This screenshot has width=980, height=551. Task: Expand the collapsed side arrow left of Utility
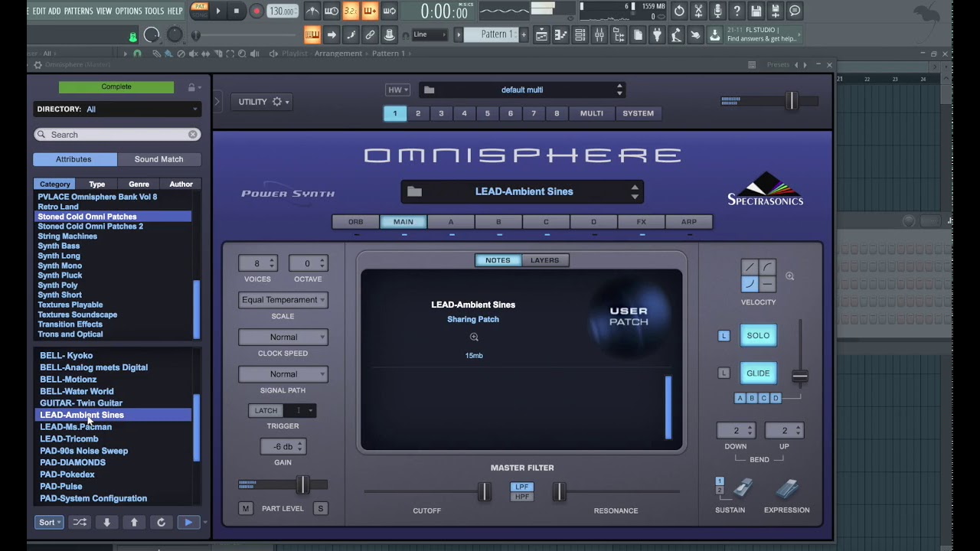coord(217,101)
